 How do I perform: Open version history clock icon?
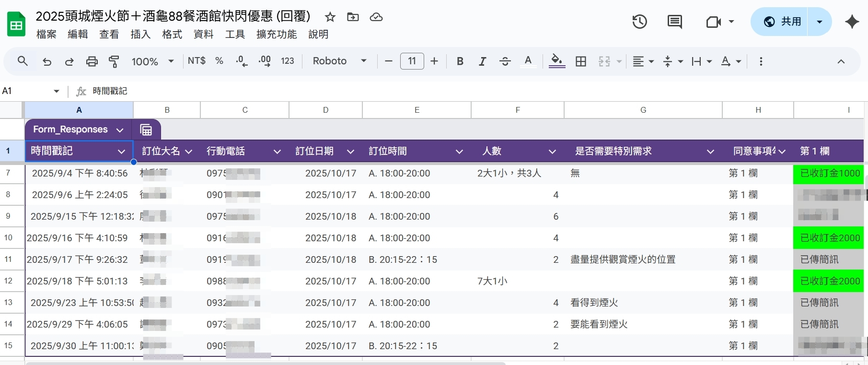pyautogui.click(x=639, y=22)
